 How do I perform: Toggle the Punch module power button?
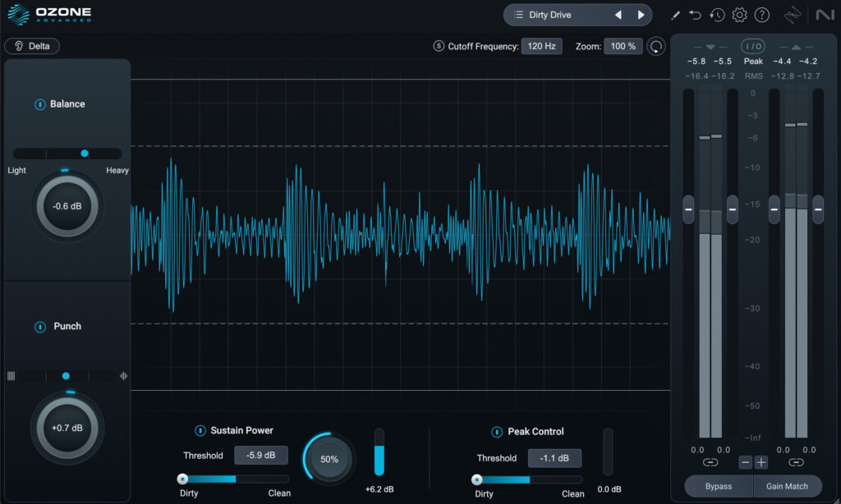40,327
